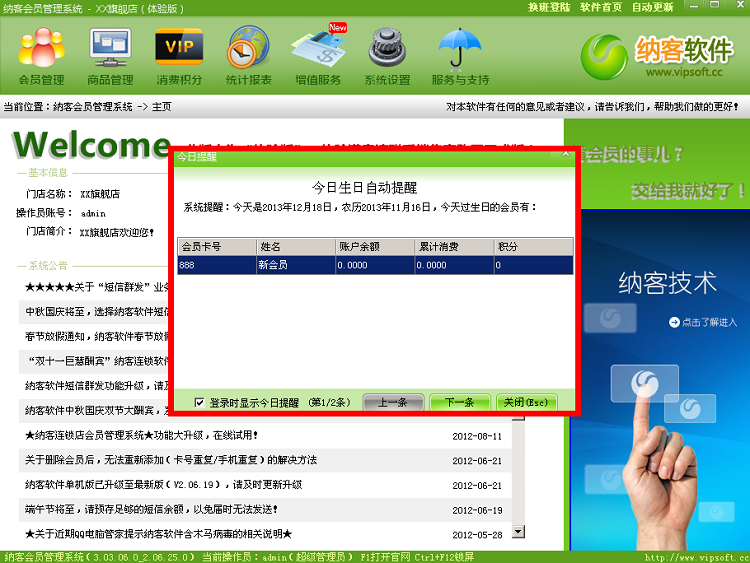
Task: Open 会员管理 member management icon
Action: pos(41,56)
